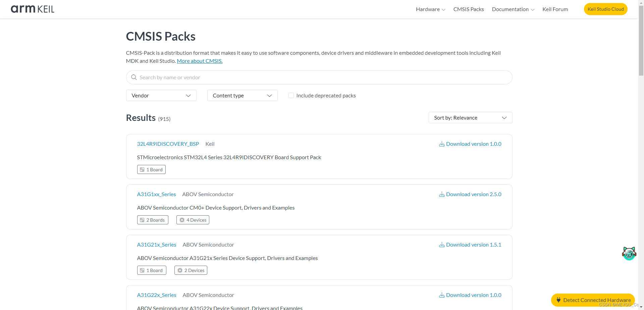Click Download version 1.0.0 for A31G22x_Series
This screenshot has height=310, width=644.
point(470,295)
